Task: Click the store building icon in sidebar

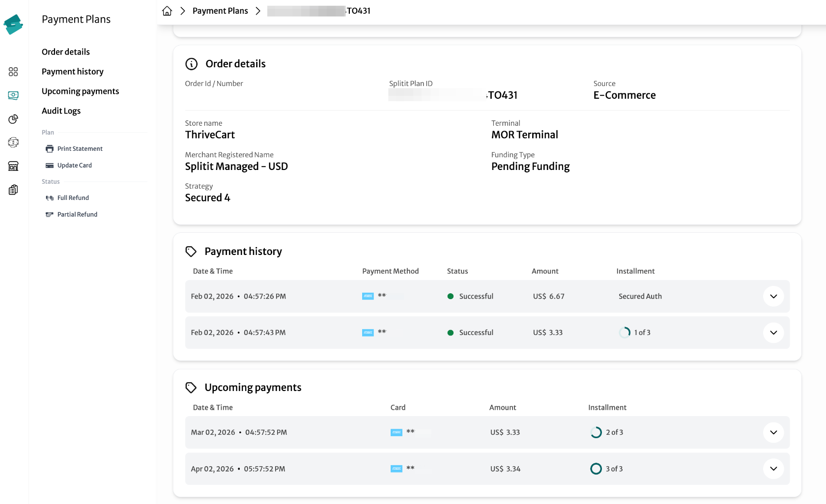Action: [x=13, y=166]
